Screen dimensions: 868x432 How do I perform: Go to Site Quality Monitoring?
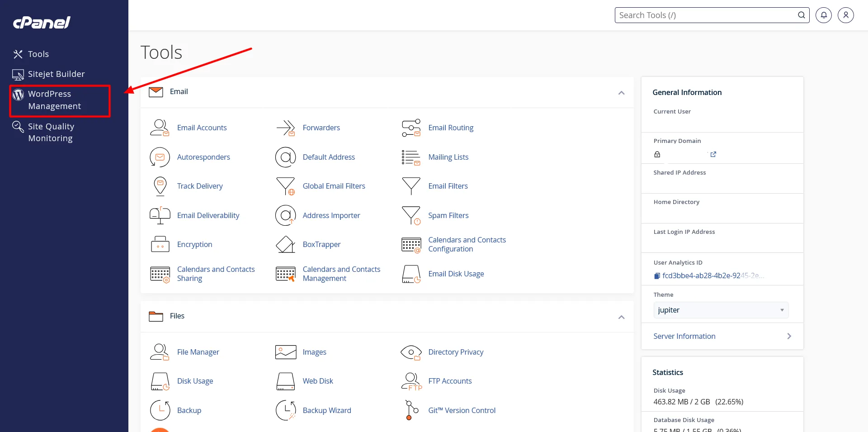click(x=51, y=132)
